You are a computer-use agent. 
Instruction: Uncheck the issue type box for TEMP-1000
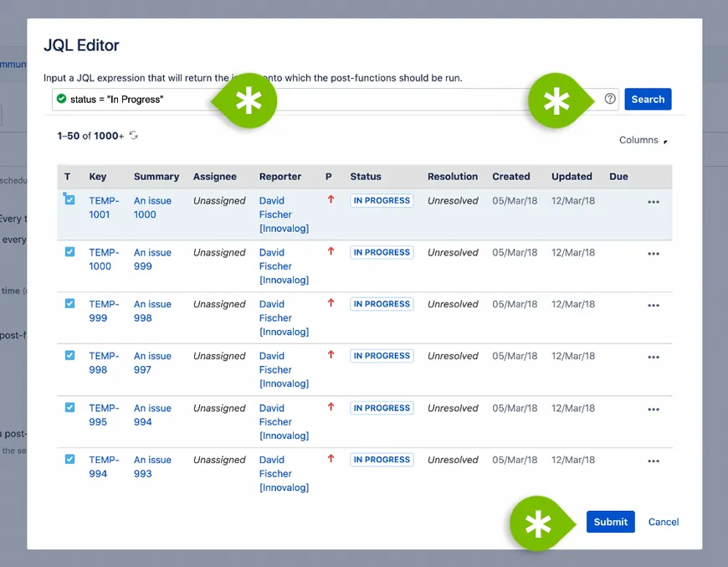69,251
